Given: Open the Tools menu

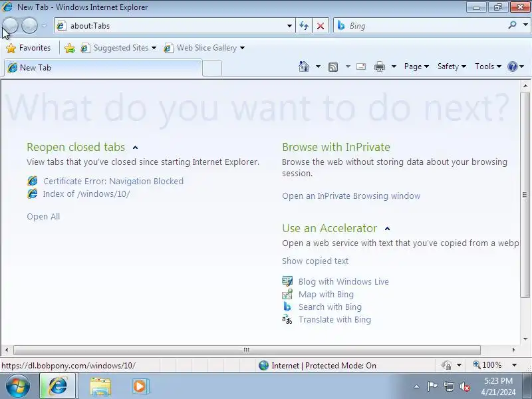Looking at the screenshot, I should pos(488,66).
